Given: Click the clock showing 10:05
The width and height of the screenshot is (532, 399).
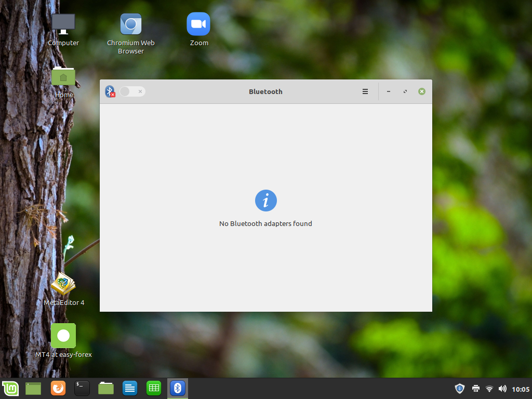Looking at the screenshot, I should point(521,389).
